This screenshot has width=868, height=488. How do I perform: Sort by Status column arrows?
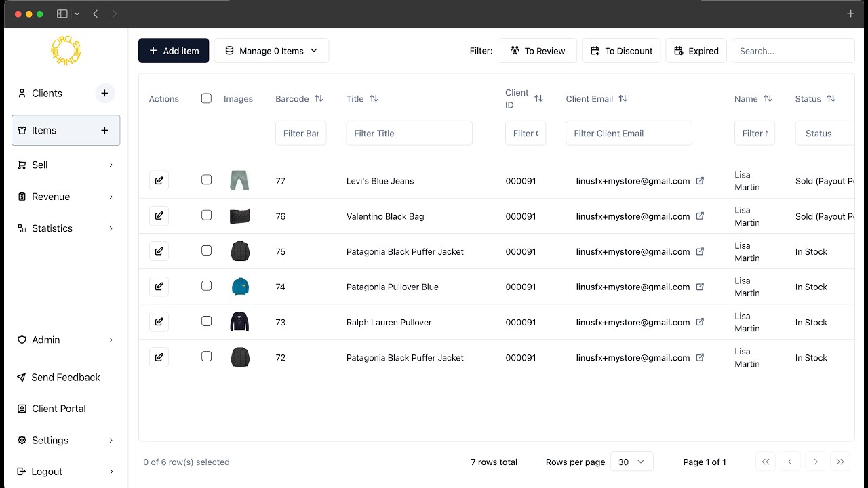pos(831,98)
